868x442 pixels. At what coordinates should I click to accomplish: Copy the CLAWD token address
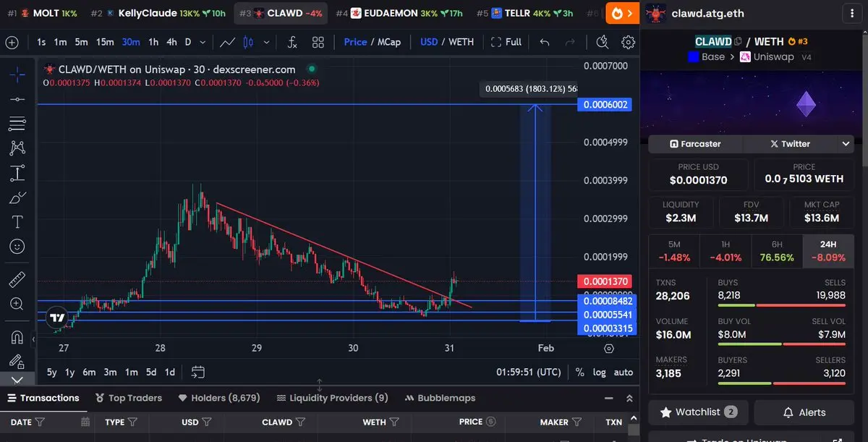[738, 41]
